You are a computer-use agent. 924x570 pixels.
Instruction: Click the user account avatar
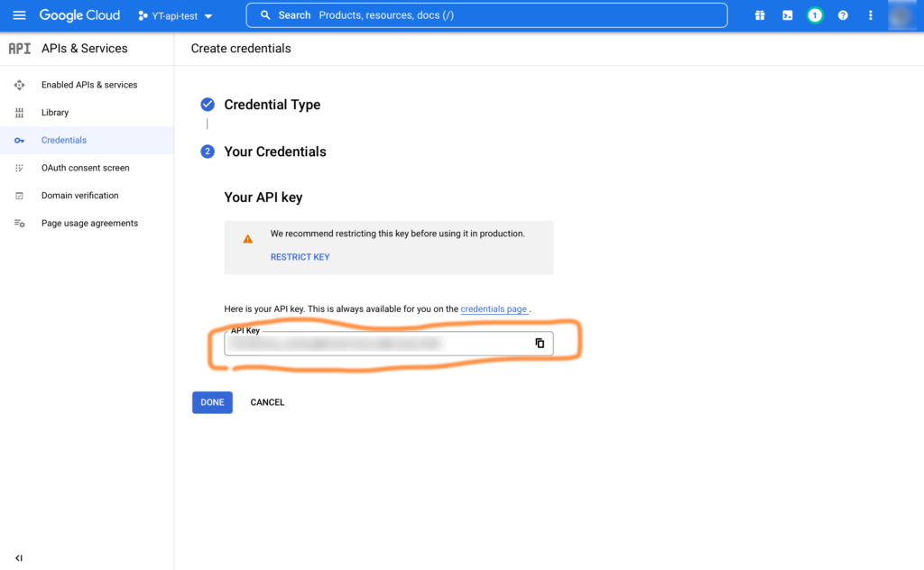click(901, 15)
